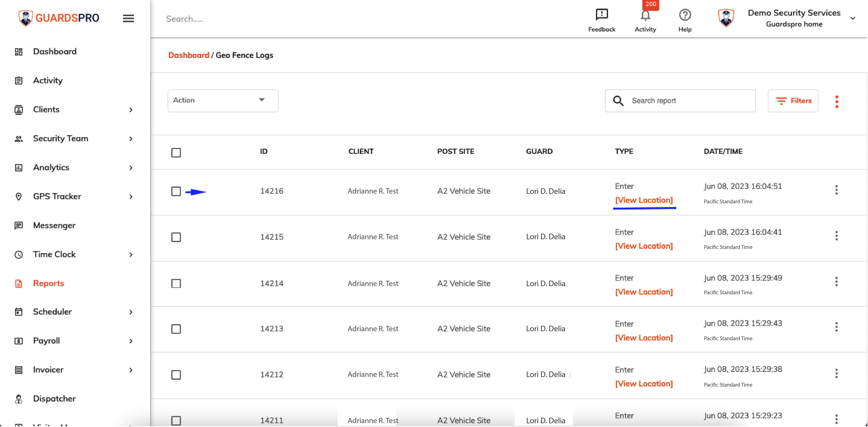Click the Scheduler calendar icon
This screenshot has height=427, width=868.
(x=19, y=312)
